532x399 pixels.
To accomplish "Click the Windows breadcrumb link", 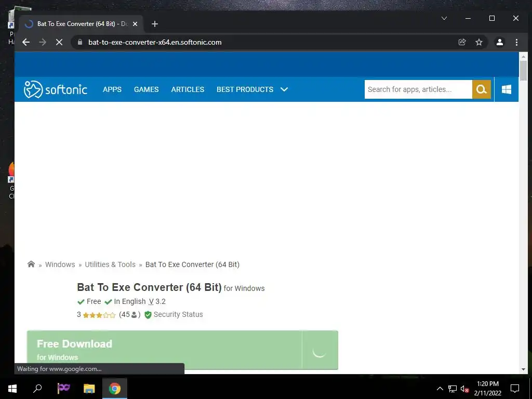I will point(60,264).
